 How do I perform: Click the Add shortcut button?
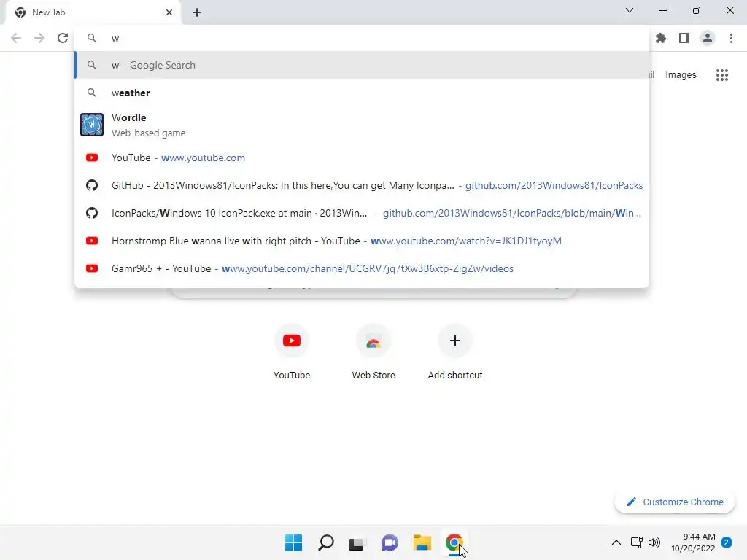click(x=455, y=352)
